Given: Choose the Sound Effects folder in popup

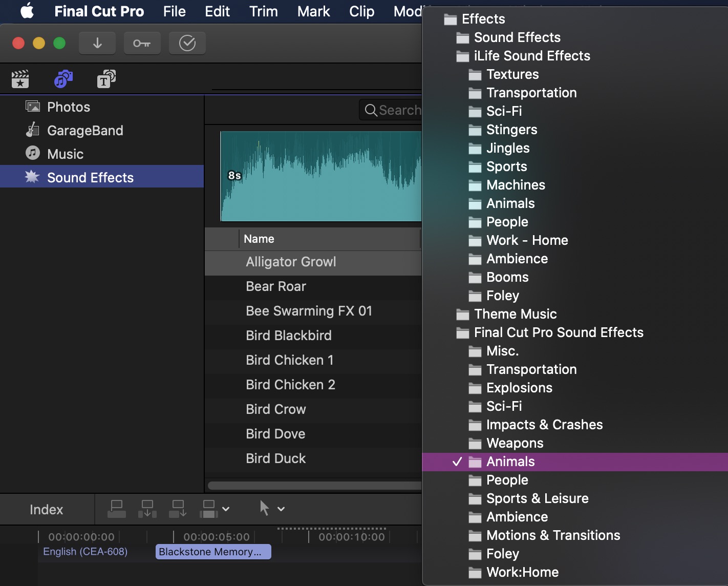Looking at the screenshot, I should click(x=575, y=37).
